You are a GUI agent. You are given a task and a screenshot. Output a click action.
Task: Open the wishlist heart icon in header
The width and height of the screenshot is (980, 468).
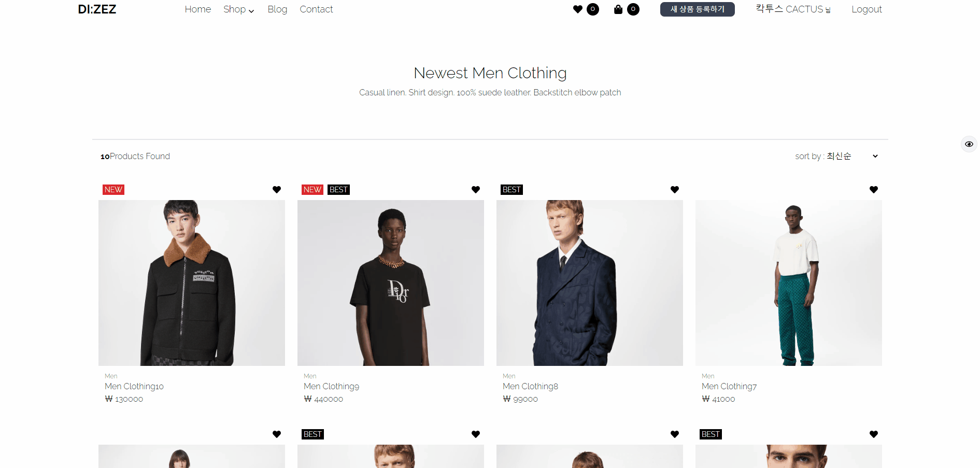(x=577, y=9)
